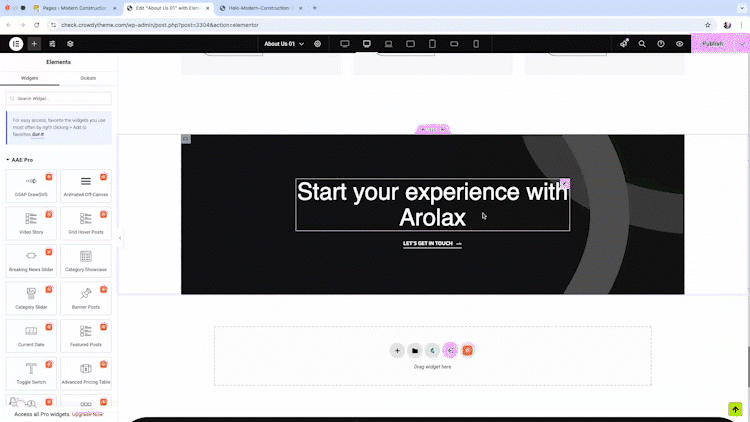The width and height of the screenshot is (750, 422).
Task: Select the Toggle Switch widget
Action: 31,373
